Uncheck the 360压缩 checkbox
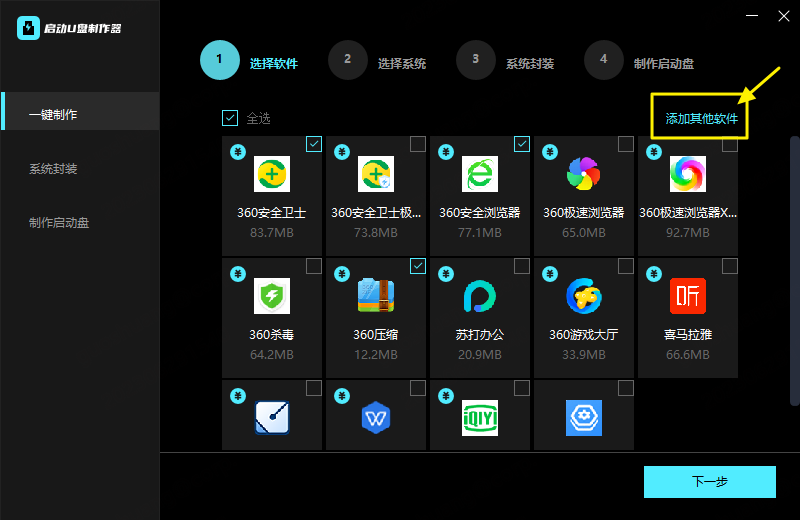The width and height of the screenshot is (800, 520). [418, 265]
